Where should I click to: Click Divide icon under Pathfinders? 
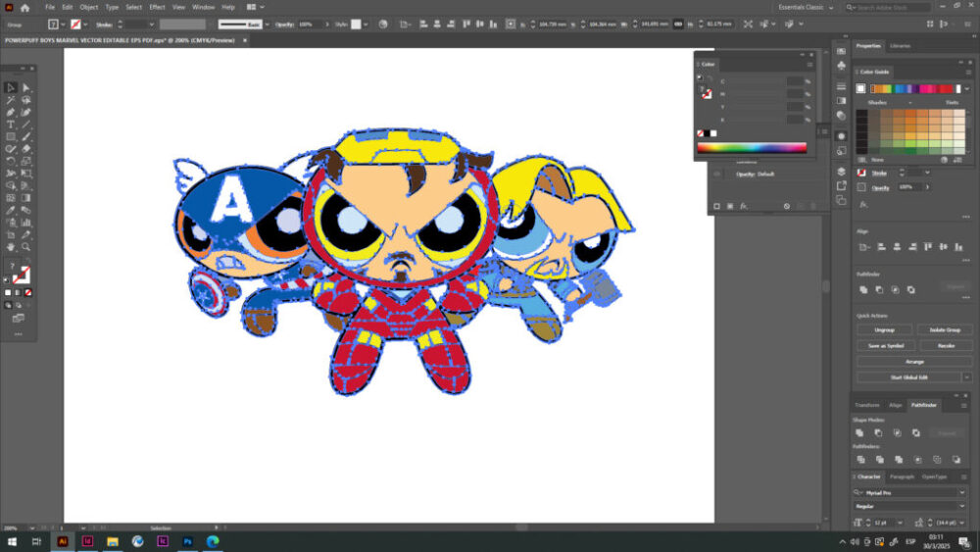860,460
